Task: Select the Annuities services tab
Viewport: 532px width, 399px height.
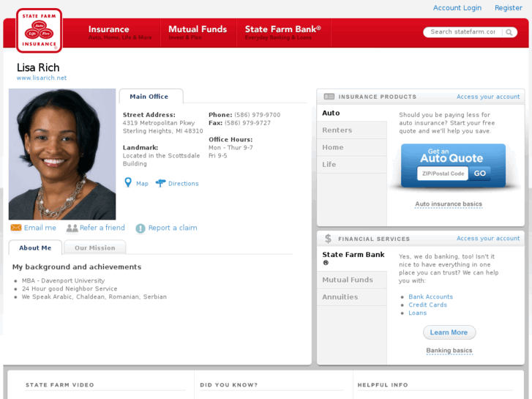Action: click(x=352, y=297)
